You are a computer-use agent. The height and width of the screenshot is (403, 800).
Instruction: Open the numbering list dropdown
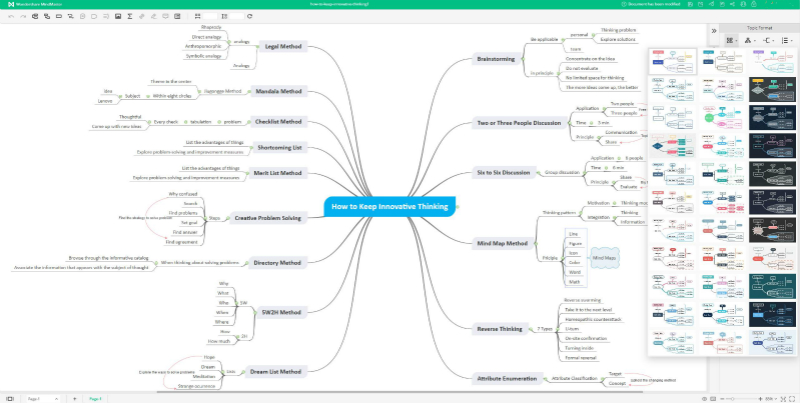(x=787, y=40)
